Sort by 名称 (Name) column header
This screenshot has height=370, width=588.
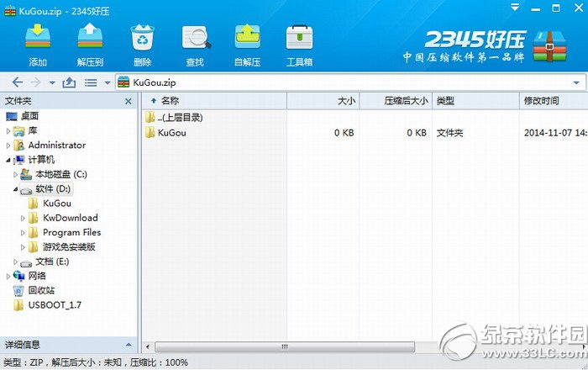(x=214, y=101)
